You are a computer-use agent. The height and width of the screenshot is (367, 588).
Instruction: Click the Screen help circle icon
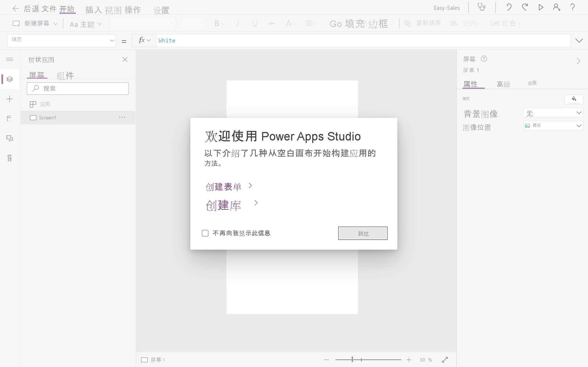click(484, 59)
